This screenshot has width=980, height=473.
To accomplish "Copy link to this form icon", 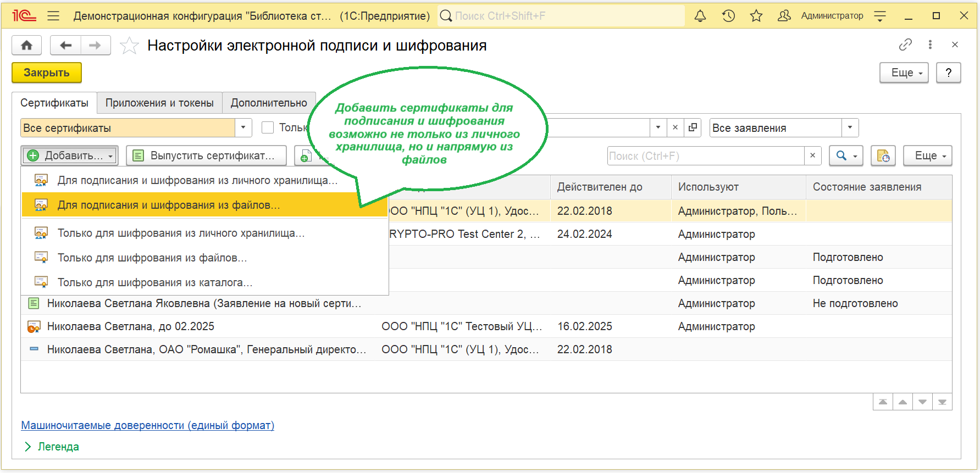I will click(905, 45).
